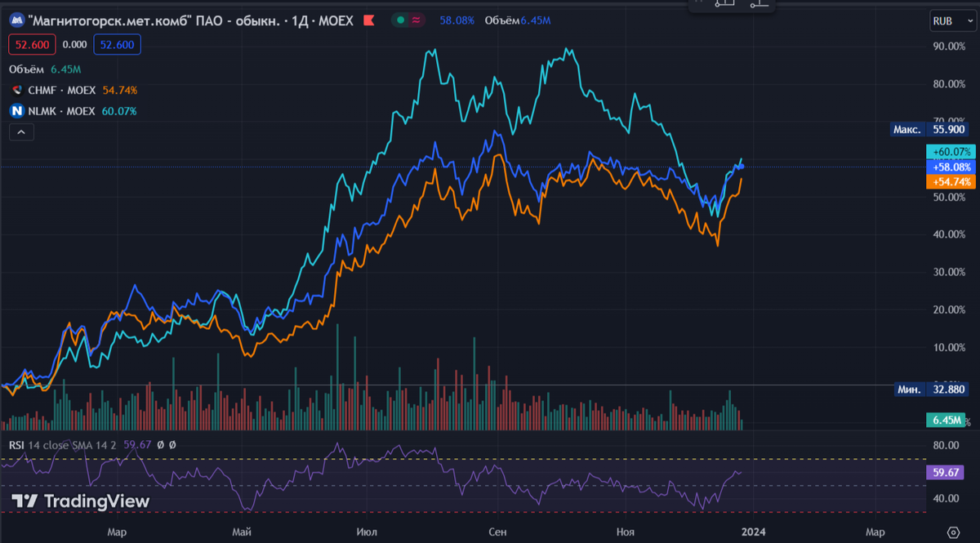Click the 40.00 RSI scale value
The height and width of the screenshot is (543, 980).
point(945,499)
